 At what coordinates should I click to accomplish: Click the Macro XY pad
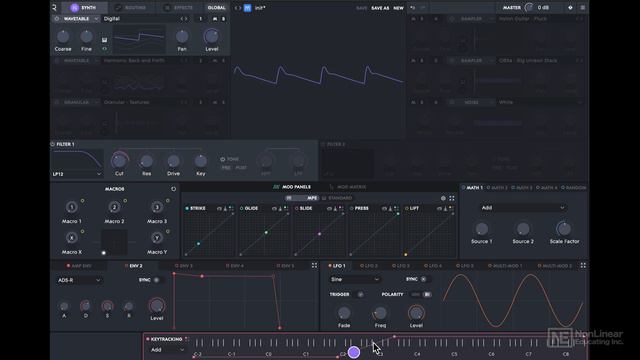[114, 242]
